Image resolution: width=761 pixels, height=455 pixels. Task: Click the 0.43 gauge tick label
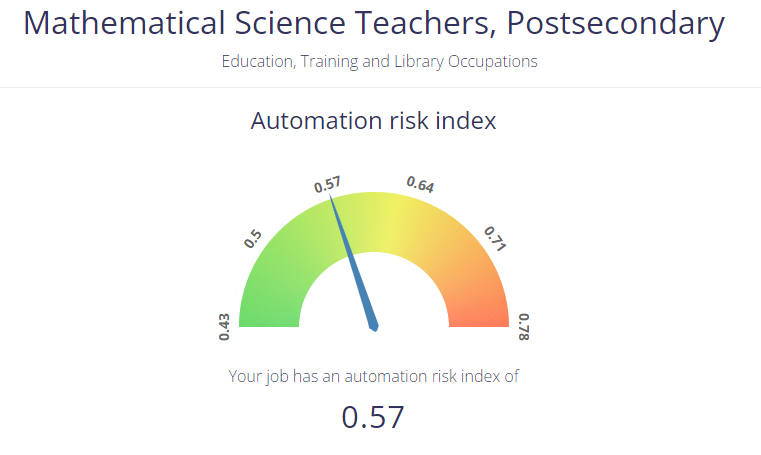point(224,327)
